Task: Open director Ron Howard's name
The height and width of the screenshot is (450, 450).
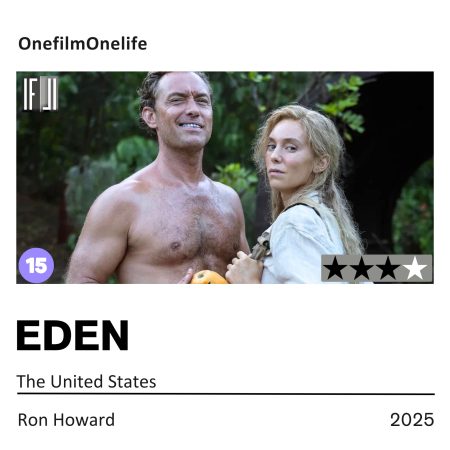Action: [x=66, y=420]
